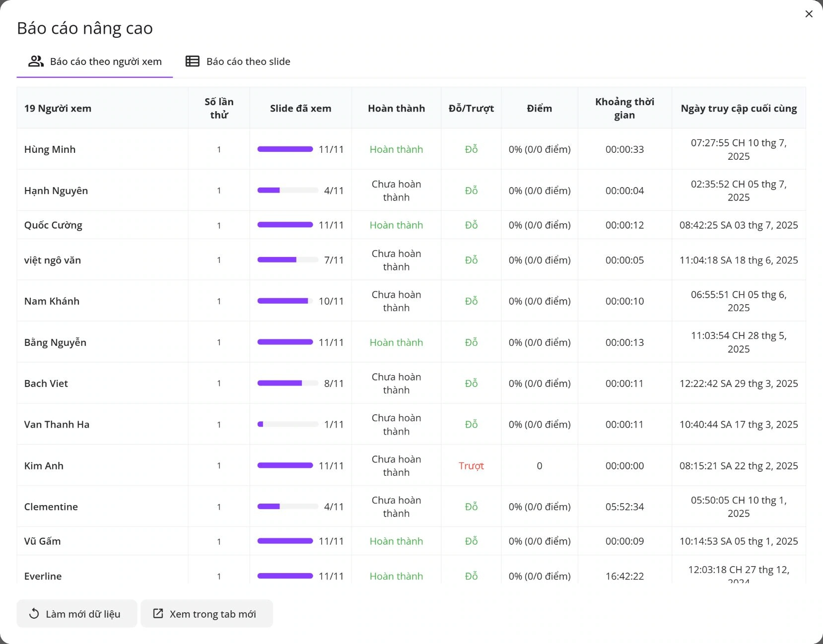Click the refresh icon beside Làm mới dữ liệu
The width and height of the screenshot is (823, 644).
pos(34,614)
